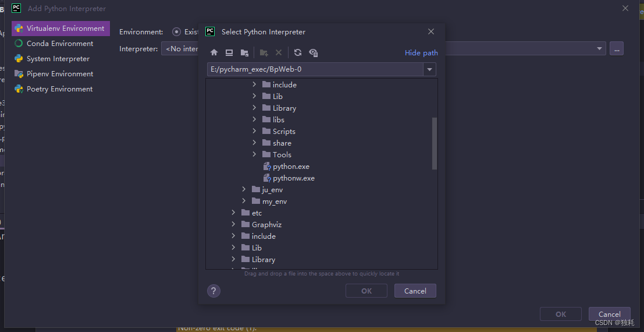Go to home directory icon
The image size is (644, 332).
click(214, 52)
